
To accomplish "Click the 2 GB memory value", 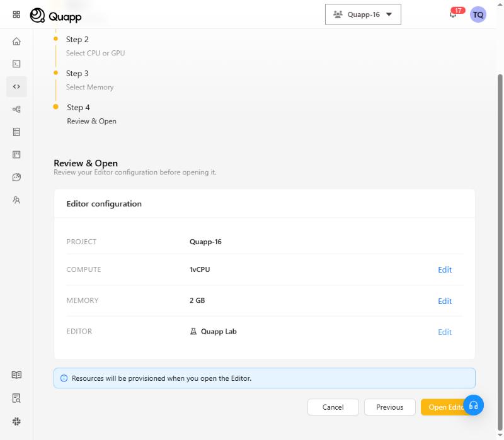I will pos(197,300).
